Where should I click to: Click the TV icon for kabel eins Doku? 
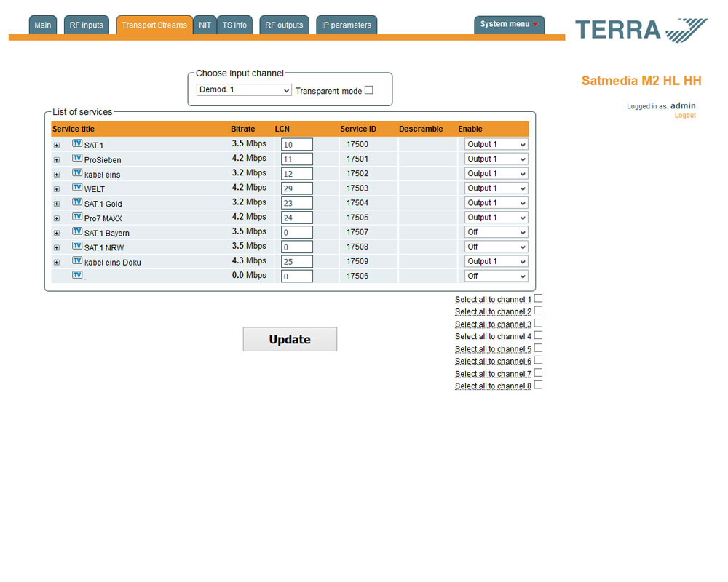pos(77,260)
